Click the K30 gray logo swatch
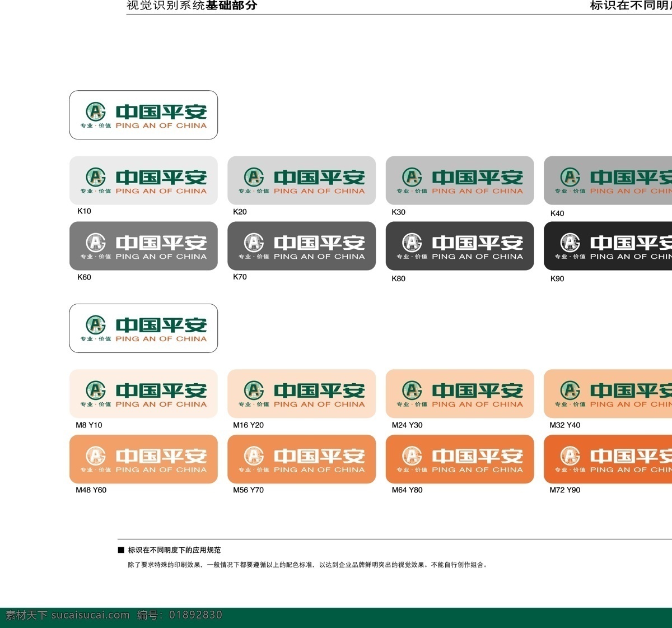The image size is (672, 628). pos(460,180)
